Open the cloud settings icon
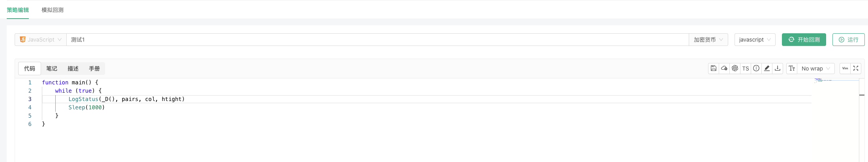The width and height of the screenshot is (868, 162). tap(724, 69)
